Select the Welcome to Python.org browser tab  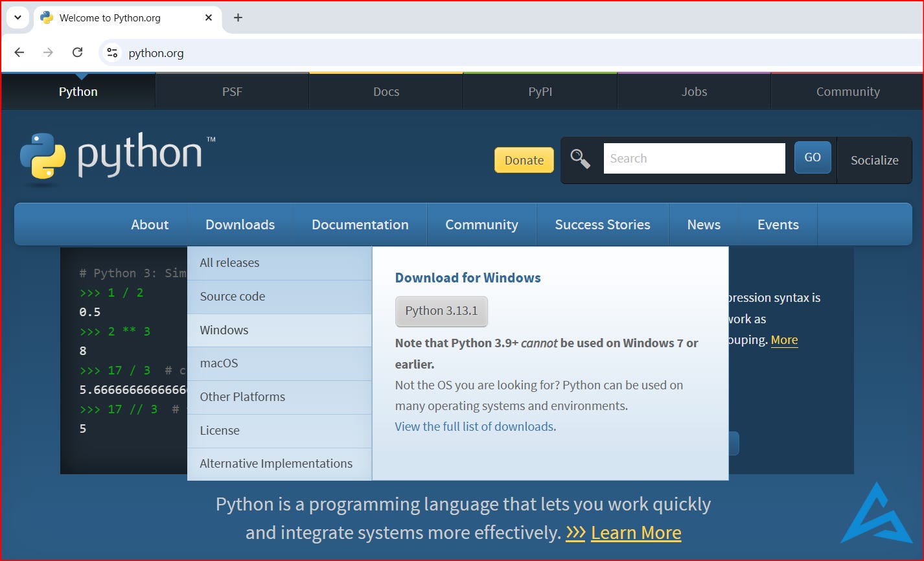(126, 17)
